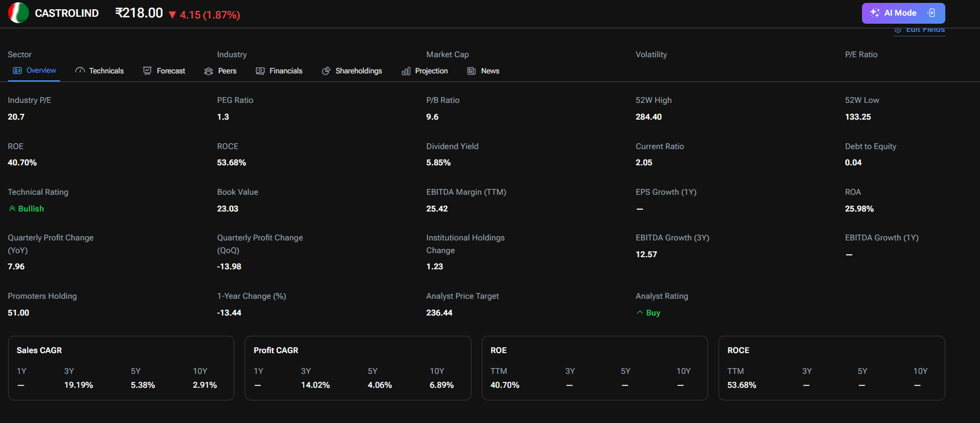Click the 52W High value 284.40
The width and height of the screenshot is (980, 423).
click(x=649, y=117)
